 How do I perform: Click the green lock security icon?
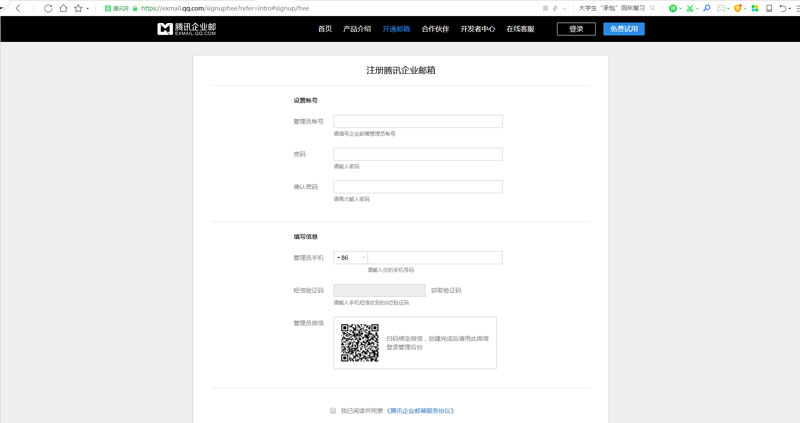(135, 8)
